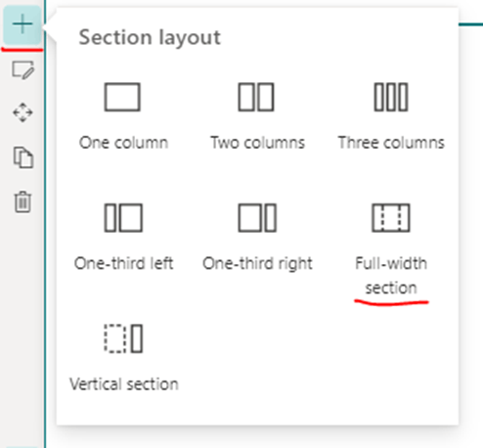
Task: Choose the One column layout icon
Action: [122, 97]
